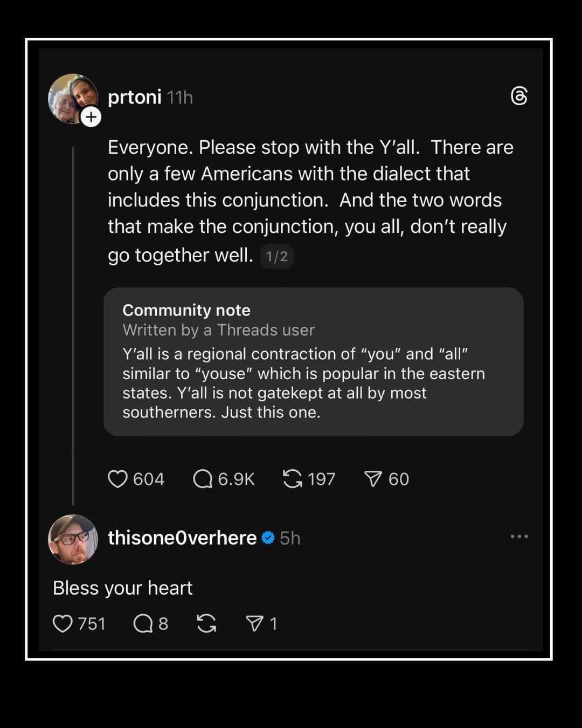View thisone0verhere's profile picture
This screenshot has width=582, height=728.
73,539
